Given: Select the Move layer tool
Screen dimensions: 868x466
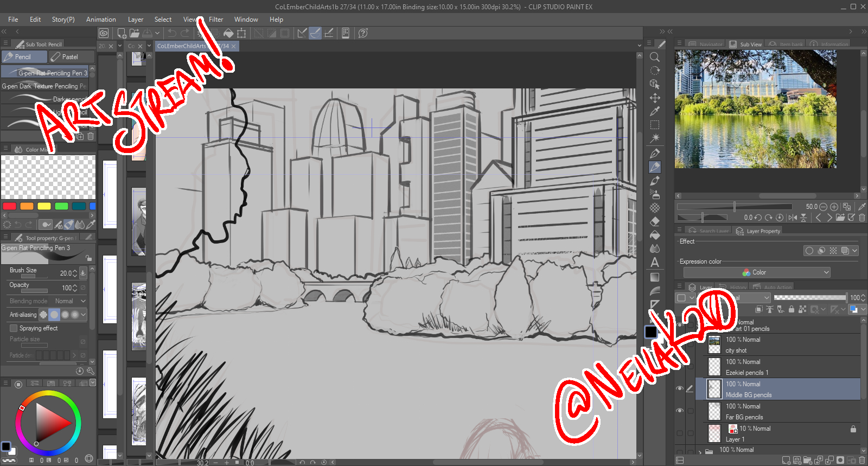Looking at the screenshot, I should coord(655,98).
